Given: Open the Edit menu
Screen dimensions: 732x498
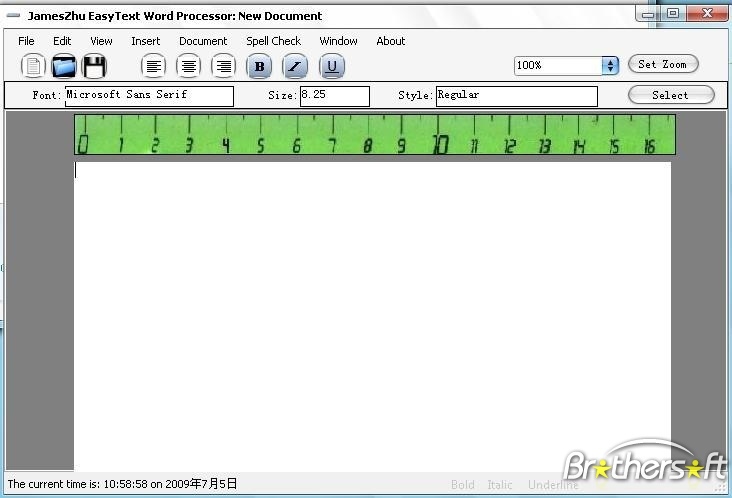Looking at the screenshot, I should (62, 41).
